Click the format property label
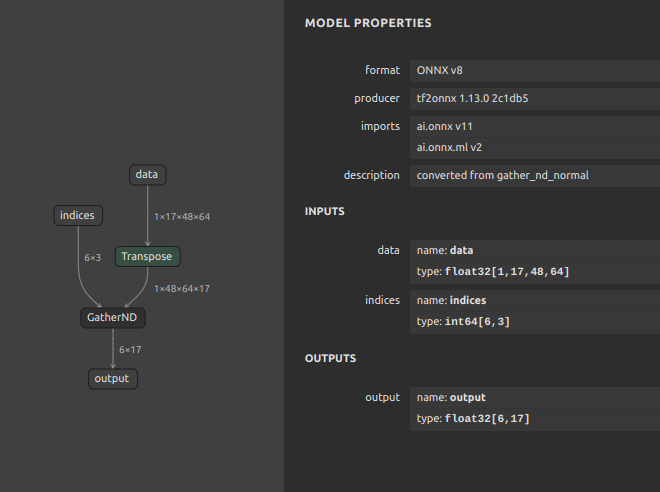 click(x=382, y=70)
